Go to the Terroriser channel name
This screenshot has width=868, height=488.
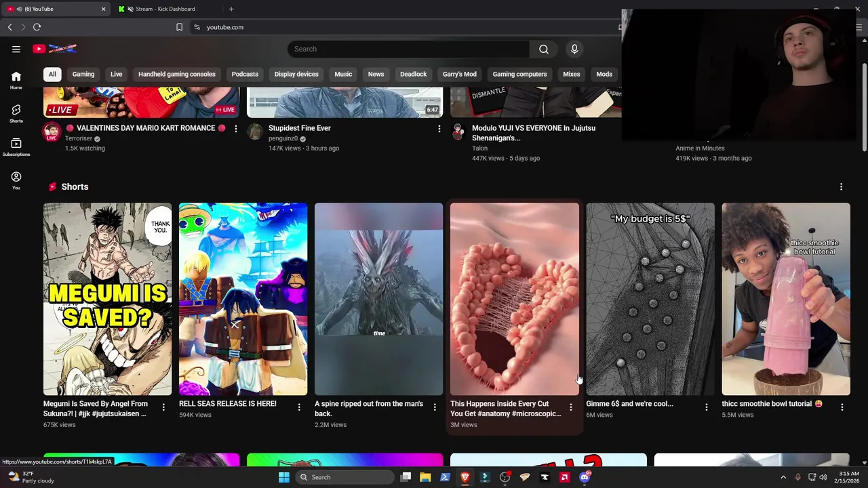pos(79,138)
